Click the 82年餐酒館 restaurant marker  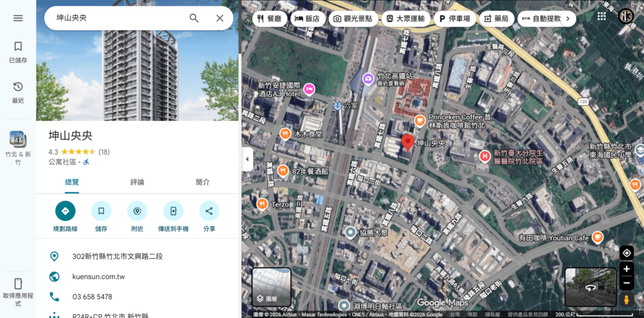[282, 170]
